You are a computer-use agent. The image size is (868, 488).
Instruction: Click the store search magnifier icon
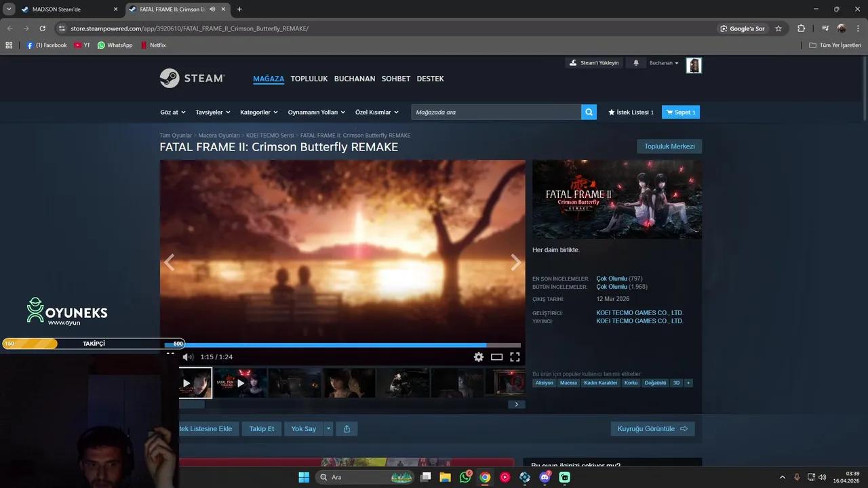point(588,112)
